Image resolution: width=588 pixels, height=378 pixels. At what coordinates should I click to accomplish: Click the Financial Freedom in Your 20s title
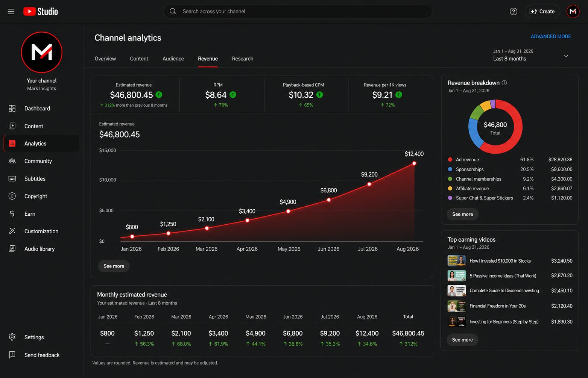pos(497,306)
